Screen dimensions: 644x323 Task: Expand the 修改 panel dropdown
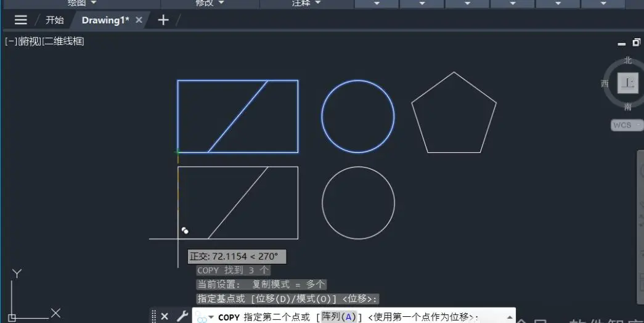[x=210, y=3]
